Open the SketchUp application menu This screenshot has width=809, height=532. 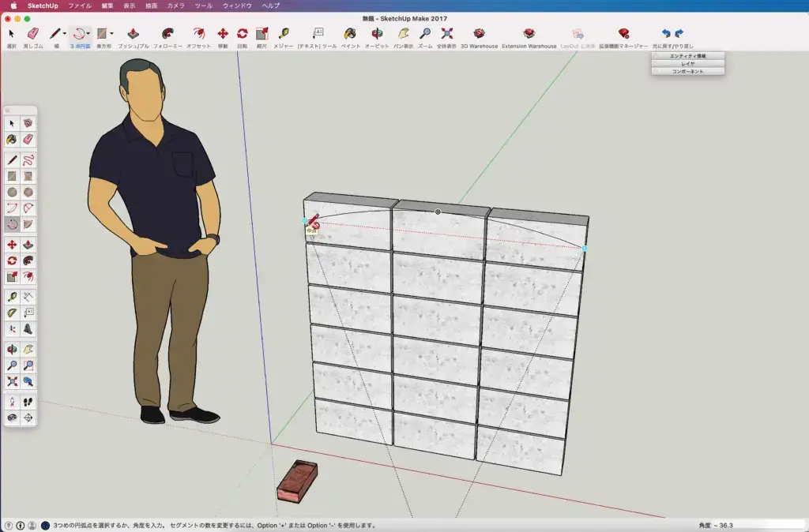tap(43, 6)
